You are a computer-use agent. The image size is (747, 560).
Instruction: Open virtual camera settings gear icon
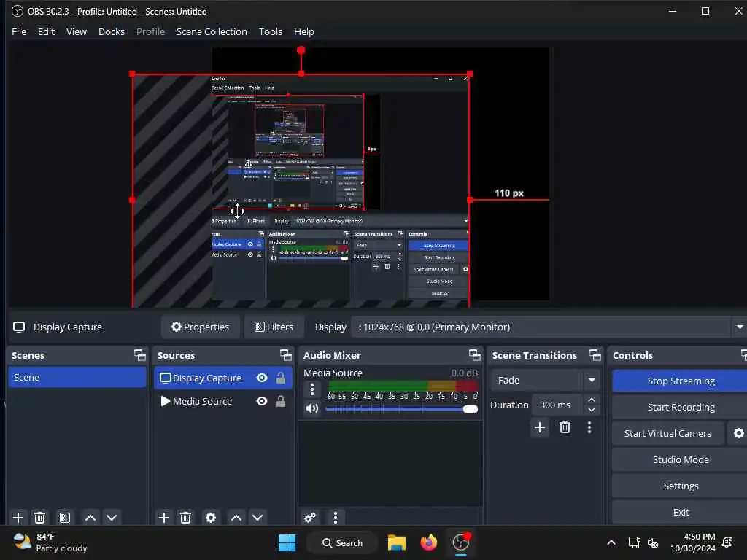738,433
